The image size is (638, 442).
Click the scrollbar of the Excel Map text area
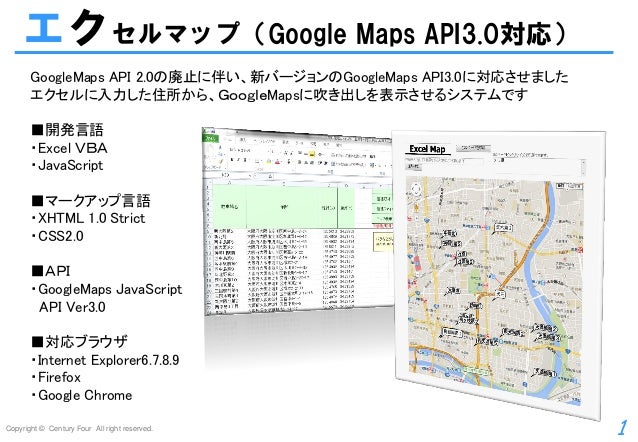(x=583, y=168)
